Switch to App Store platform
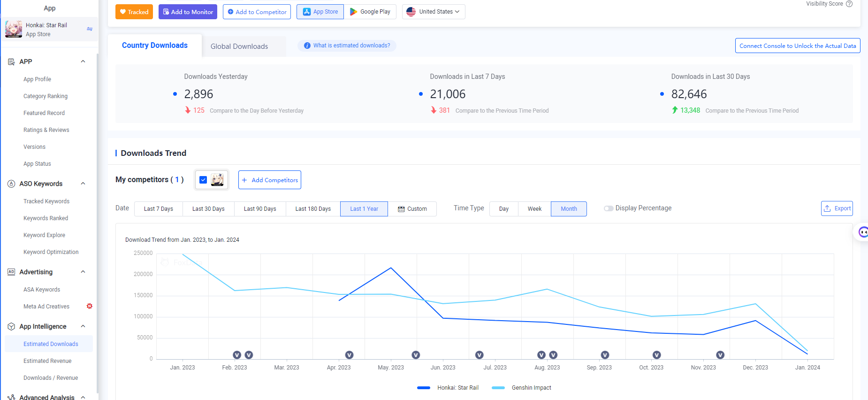This screenshot has height=400, width=868. (320, 12)
